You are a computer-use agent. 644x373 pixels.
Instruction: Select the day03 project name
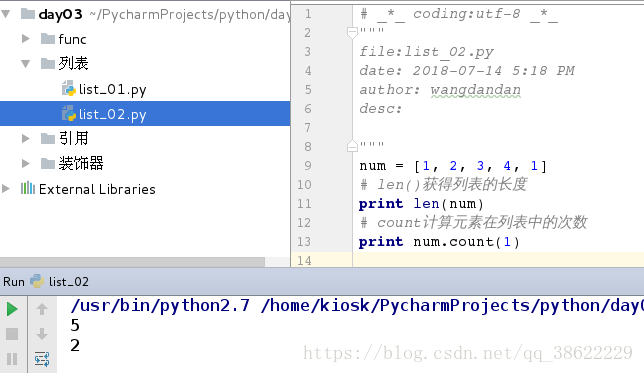(x=61, y=14)
